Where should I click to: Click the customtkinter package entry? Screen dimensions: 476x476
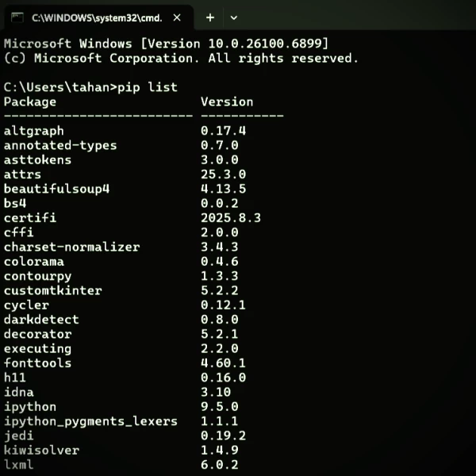pos(53,290)
